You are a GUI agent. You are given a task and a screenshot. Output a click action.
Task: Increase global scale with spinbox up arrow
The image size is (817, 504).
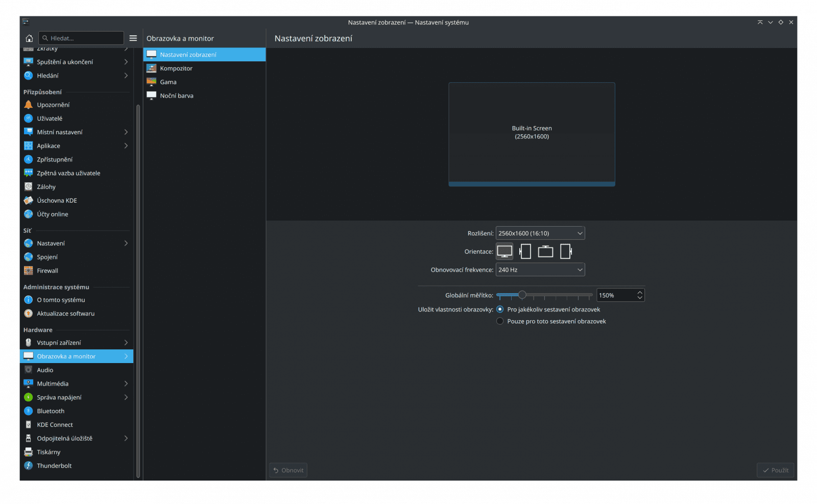640,293
